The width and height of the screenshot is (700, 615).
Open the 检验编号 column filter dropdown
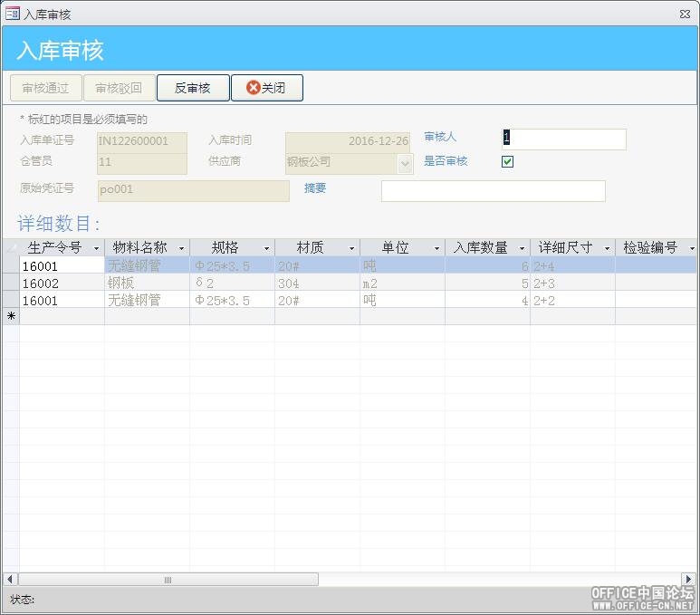[x=692, y=248]
